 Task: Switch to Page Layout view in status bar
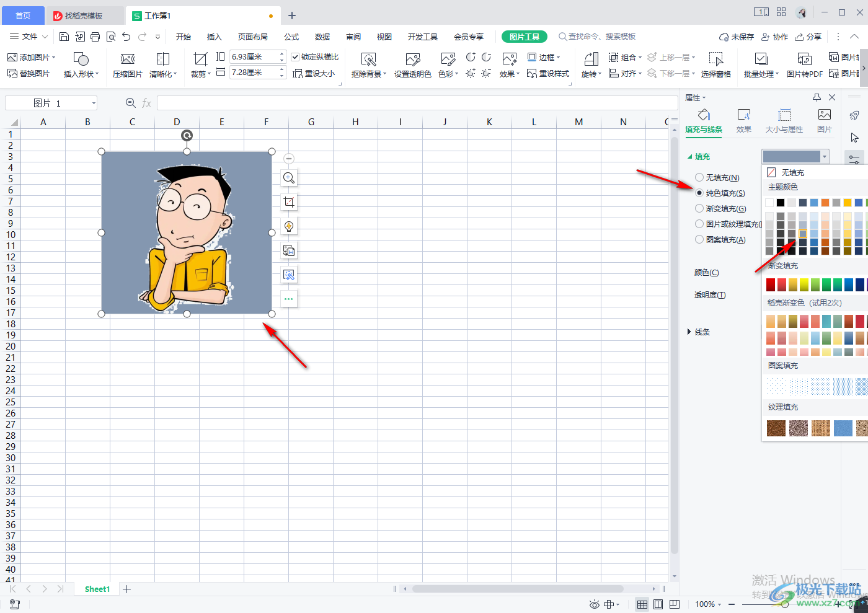[658, 604]
